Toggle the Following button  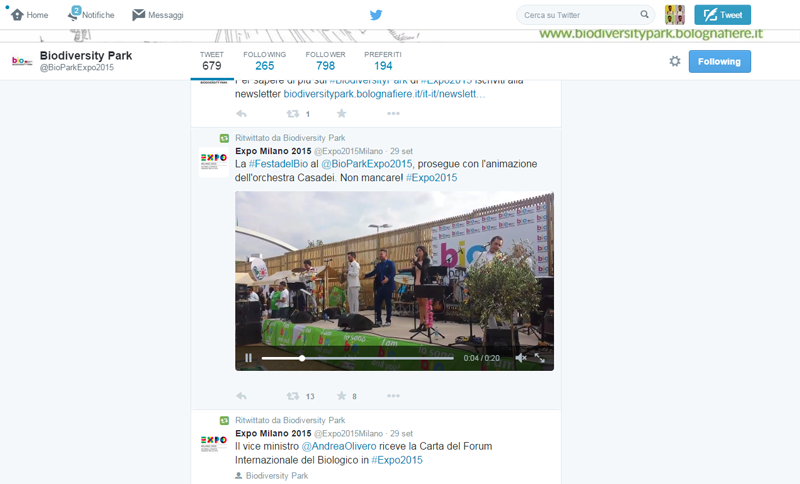coord(719,61)
